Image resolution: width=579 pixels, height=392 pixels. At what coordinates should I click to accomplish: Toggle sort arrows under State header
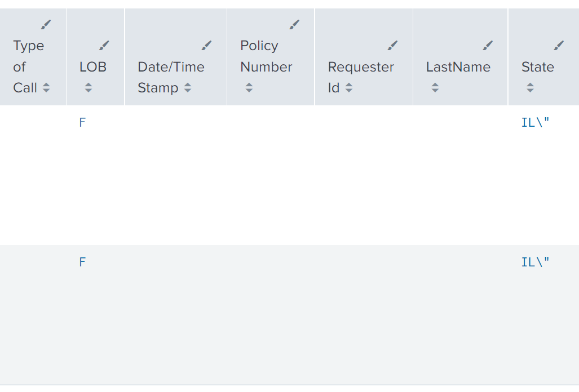[531, 88]
